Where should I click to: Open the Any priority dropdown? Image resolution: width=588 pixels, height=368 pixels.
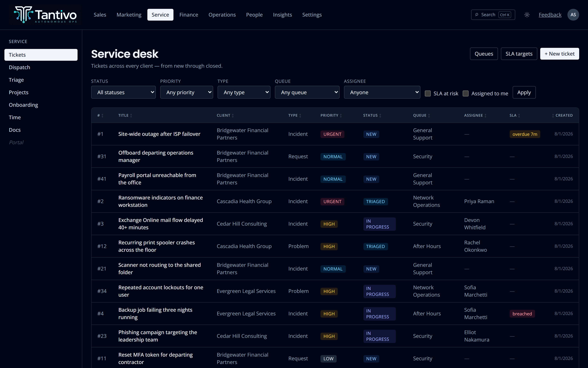coord(187,92)
